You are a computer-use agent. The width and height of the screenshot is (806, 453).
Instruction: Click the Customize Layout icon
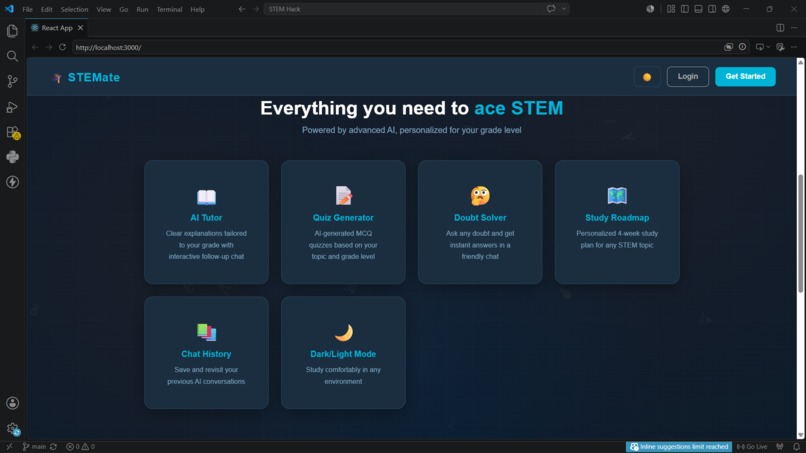click(x=671, y=9)
